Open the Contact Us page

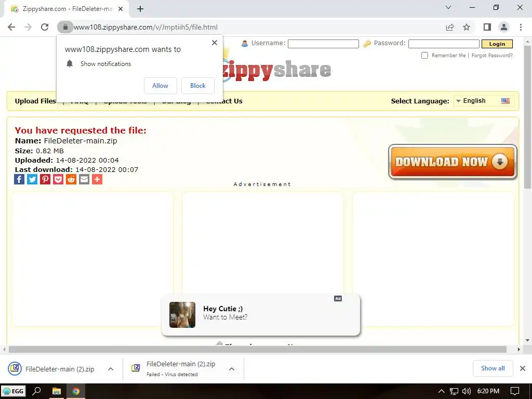point(224,101)
